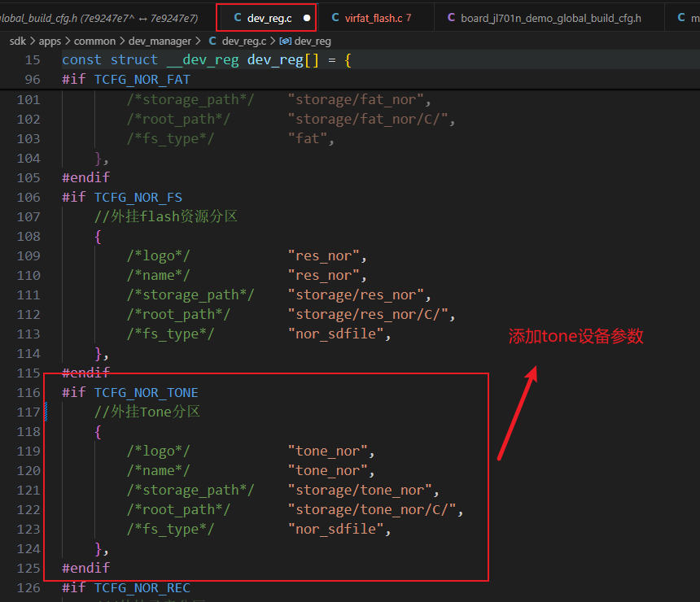700x602 pixels.
Task: Click the #endif on line 125
Action: (x=85, y=568)
